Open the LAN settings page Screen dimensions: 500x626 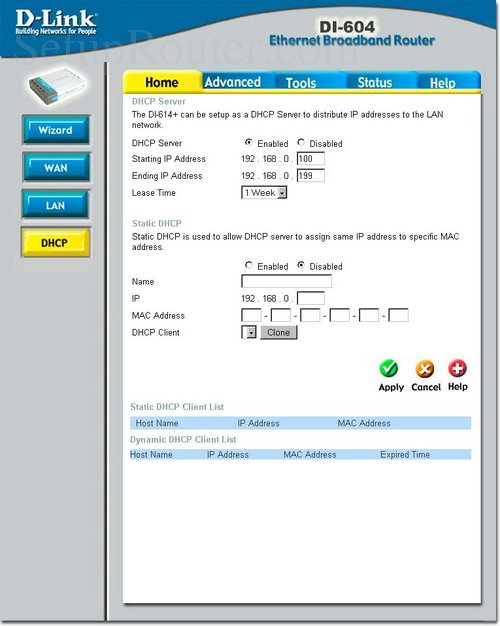click(x=56, y=205)
